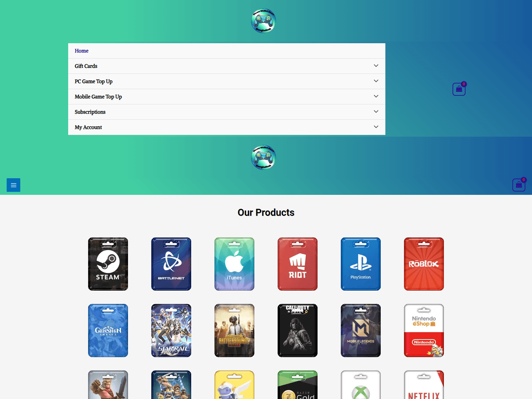532x399 pixels.
Task: Expand the Subscriptions submenu chevron
Action: tap(376, 112)
